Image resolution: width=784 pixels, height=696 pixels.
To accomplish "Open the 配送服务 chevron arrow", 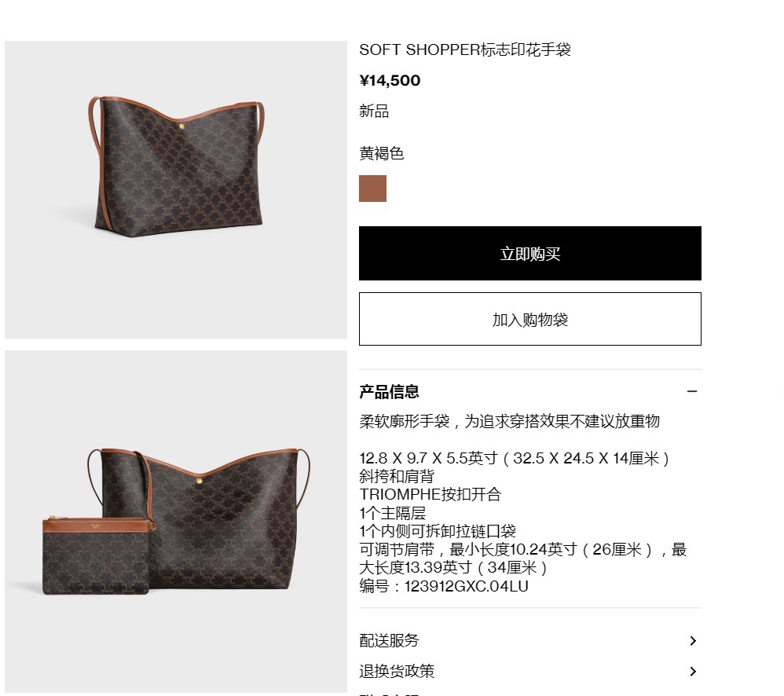I will pyautogui.click(x=693, y=641).
